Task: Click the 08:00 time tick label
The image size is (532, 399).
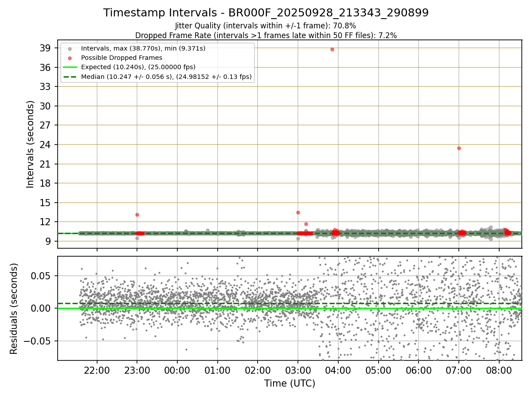Action: click(x=499, y=371)
